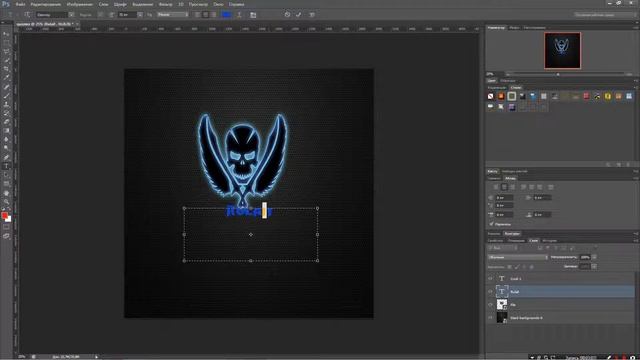Open the Navigator panel flyout menu
Image resolution: width=640 pixels, height=360 pixels.
[636, 28]
